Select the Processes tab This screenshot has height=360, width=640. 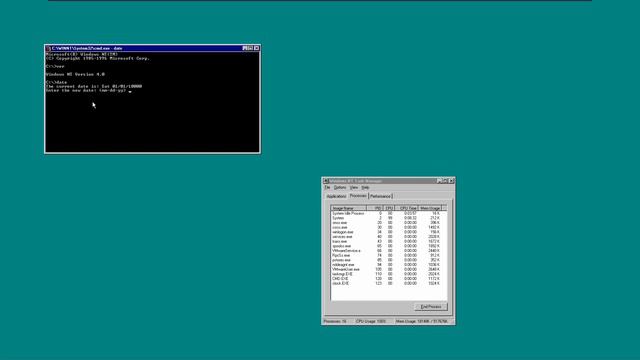click(x=358, y=196)
